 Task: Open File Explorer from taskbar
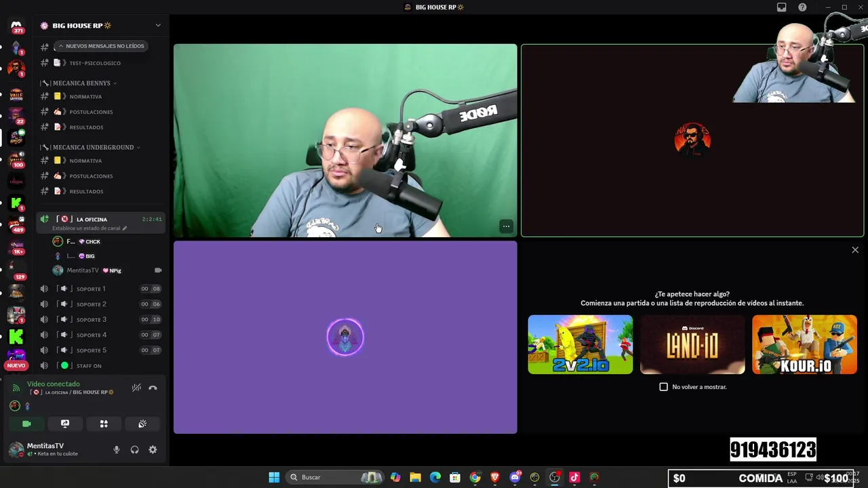(415, 477)
